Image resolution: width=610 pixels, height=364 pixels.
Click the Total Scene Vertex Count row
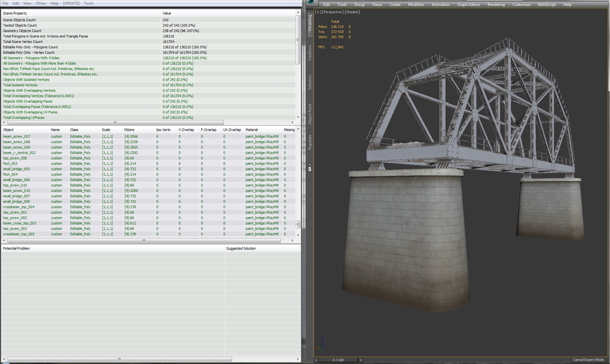(x=148, y=42)
